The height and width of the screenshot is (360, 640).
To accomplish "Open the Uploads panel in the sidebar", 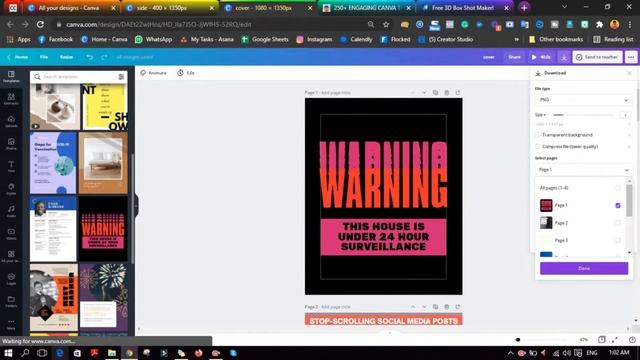I will (11, 121).
